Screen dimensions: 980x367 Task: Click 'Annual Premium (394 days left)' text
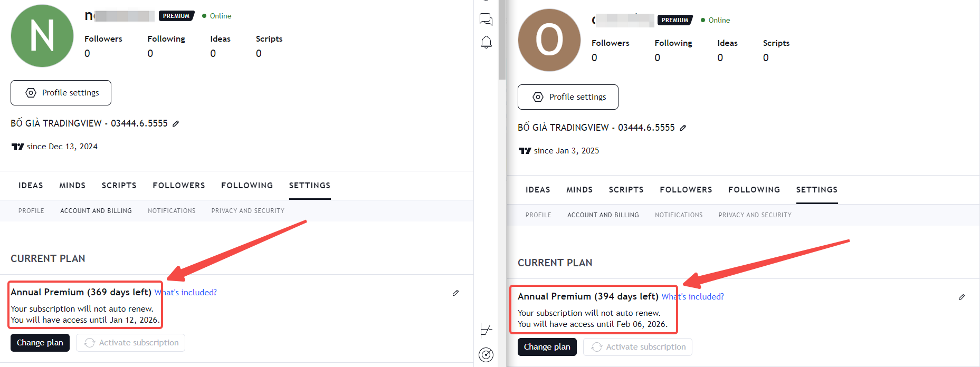[588, 296]
